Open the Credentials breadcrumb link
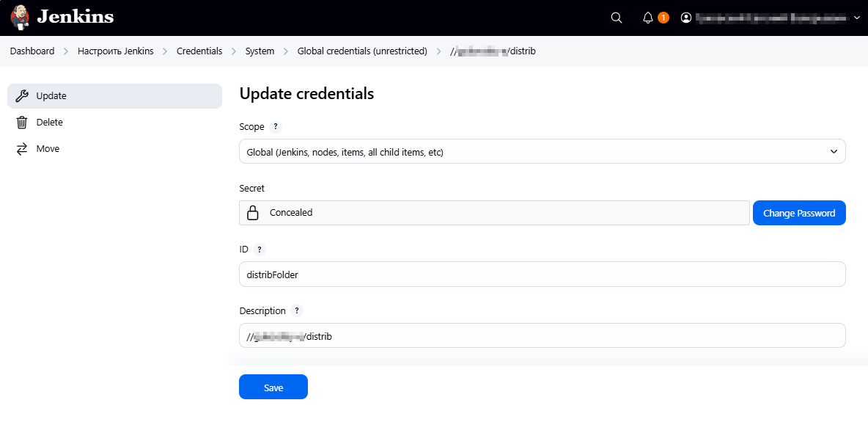Screen dimensions: 868x433 coord(199,51)
